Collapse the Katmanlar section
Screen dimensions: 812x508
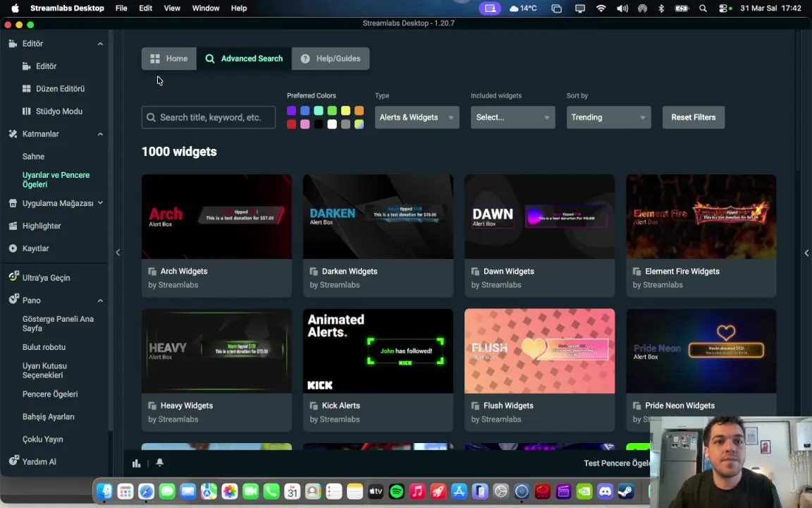pos(101,134)
